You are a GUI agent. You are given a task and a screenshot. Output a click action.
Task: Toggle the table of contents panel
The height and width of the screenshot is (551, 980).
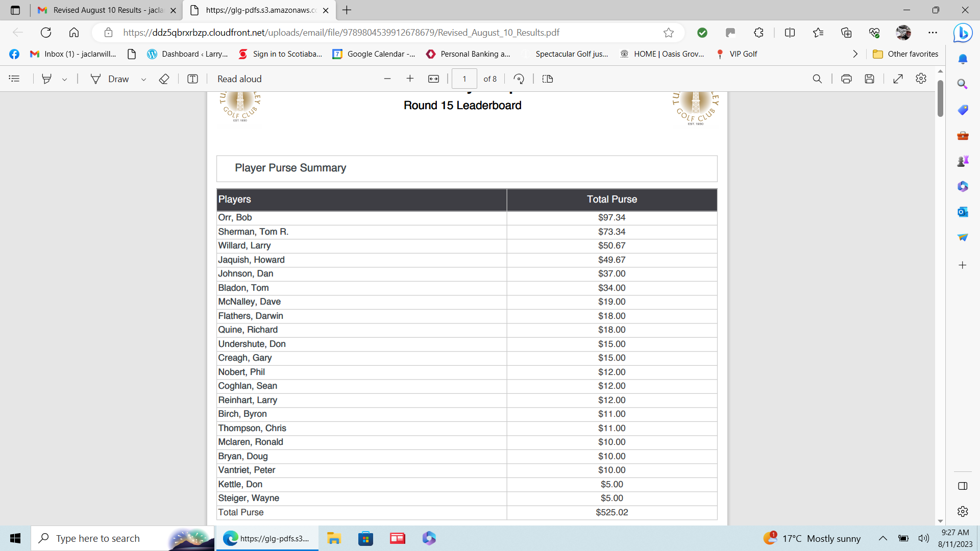(x=14, y=79)
